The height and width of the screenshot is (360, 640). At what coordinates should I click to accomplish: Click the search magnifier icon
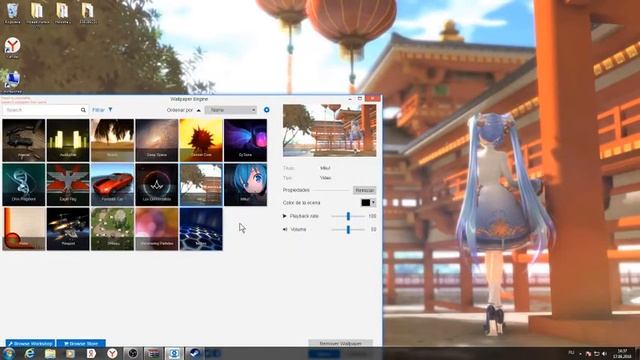click(x=83, y=110)
